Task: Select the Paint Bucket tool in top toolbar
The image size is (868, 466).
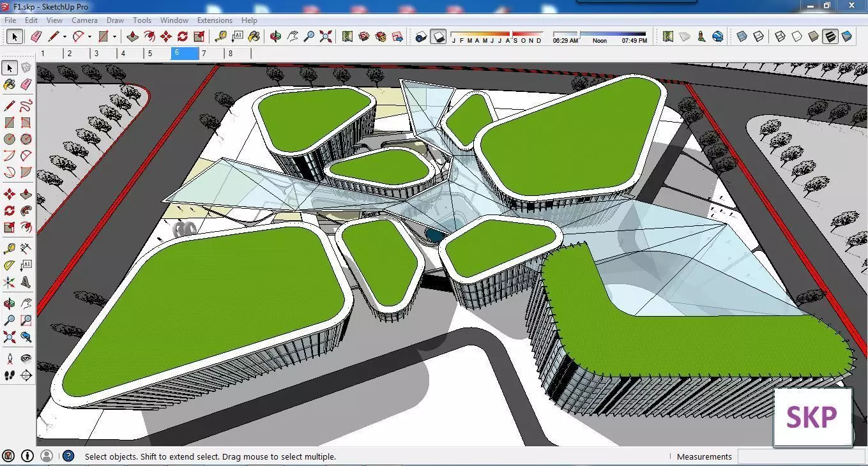Action: point(254,36)
